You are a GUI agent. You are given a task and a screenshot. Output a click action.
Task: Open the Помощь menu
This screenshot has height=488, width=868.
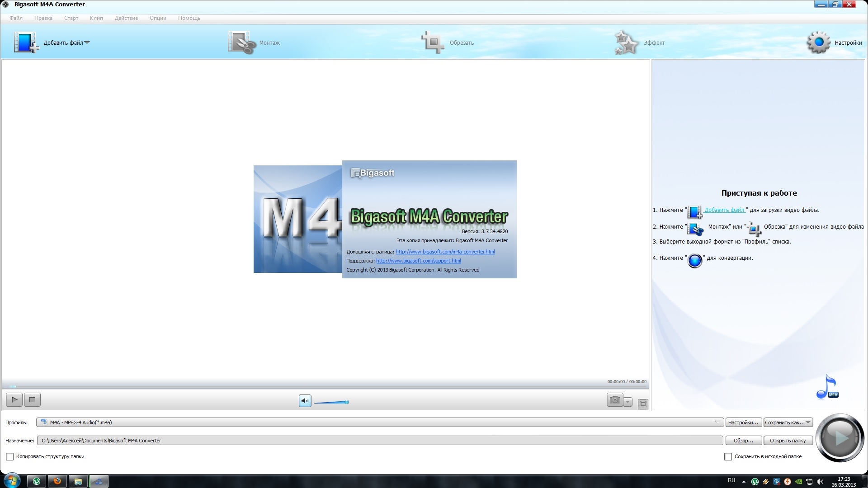(x=189, y=18)
